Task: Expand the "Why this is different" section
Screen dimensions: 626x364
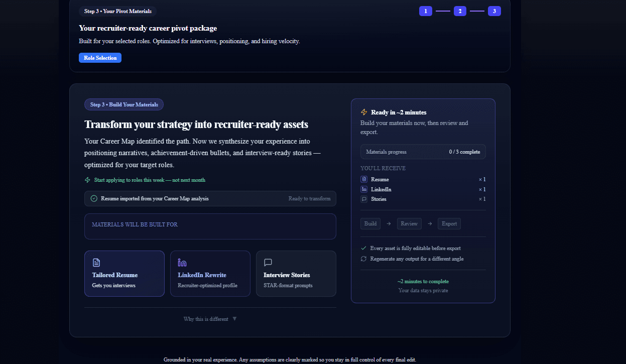Action: coord(210,318)
